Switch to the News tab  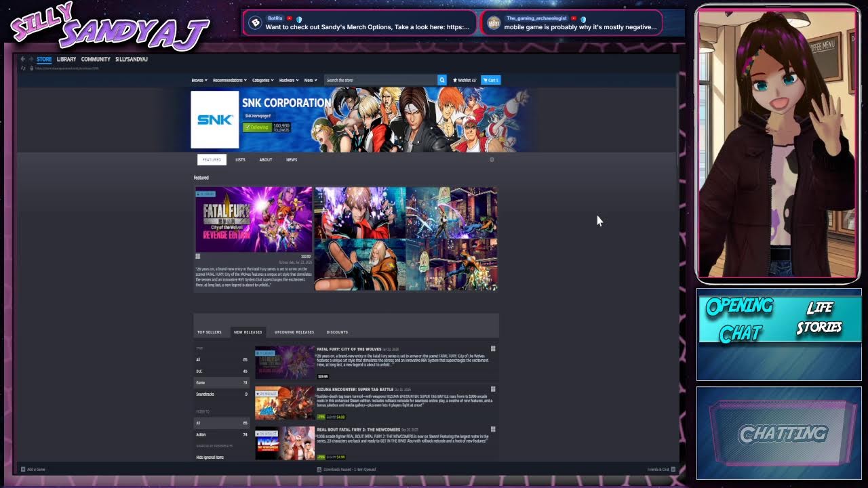292,160
